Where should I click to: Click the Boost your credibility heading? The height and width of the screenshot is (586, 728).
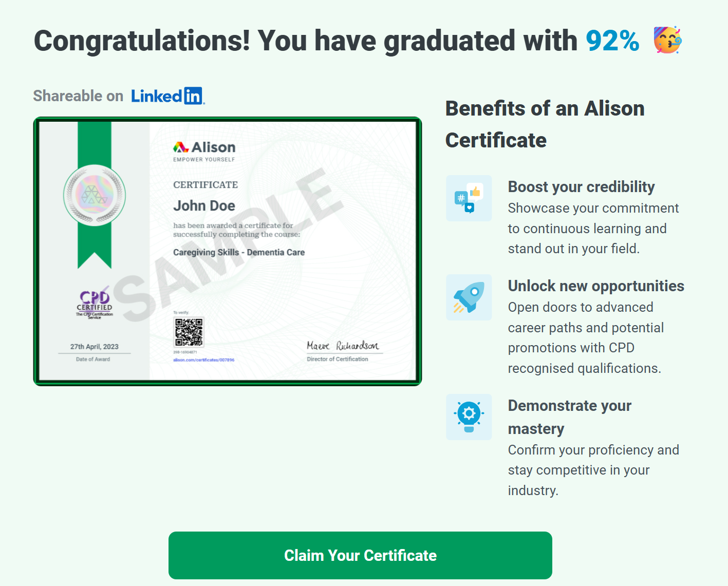pos(581,187)
